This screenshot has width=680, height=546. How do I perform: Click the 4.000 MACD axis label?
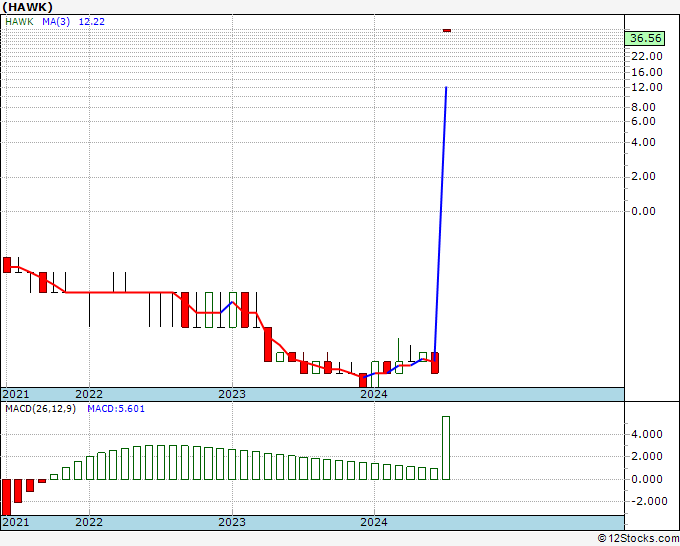tap(647, 434)
